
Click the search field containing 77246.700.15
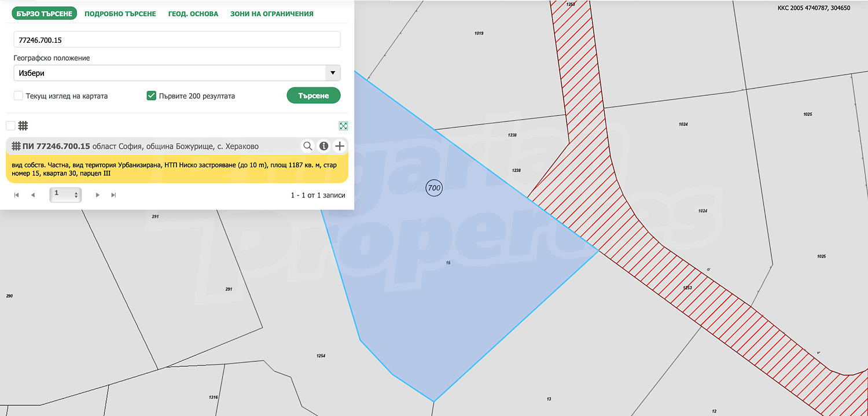[x=176, y=39]
